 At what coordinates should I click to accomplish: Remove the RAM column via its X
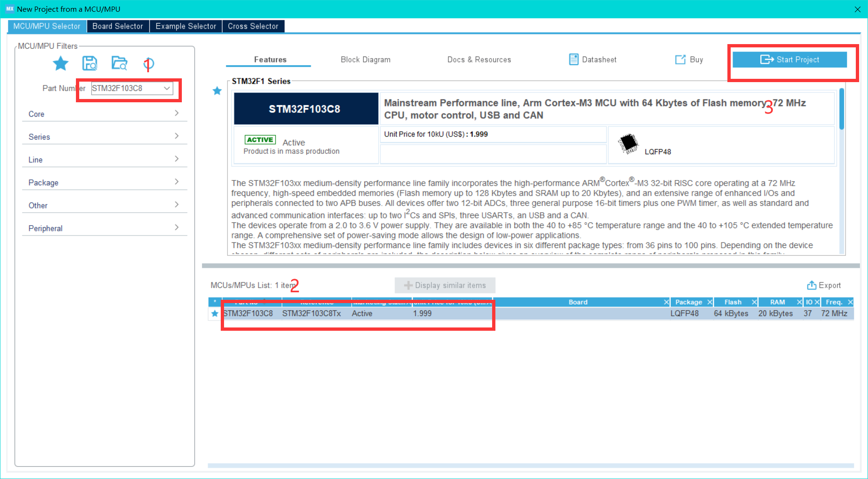[800, 302]
